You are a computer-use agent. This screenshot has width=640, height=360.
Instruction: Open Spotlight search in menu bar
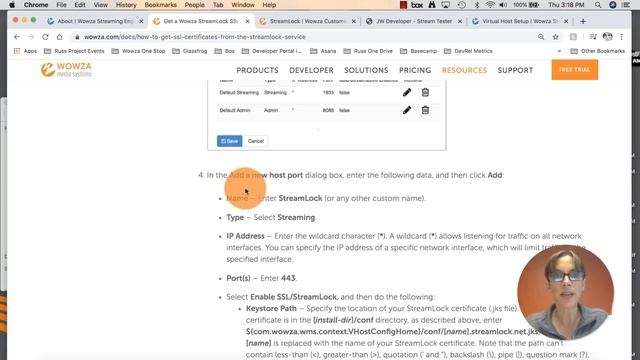pyautogui.click(x=598, y=5)
